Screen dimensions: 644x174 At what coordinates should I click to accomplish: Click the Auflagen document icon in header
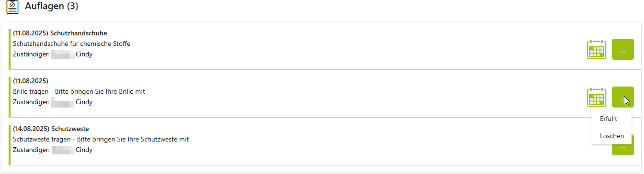(x=13, y=7)
